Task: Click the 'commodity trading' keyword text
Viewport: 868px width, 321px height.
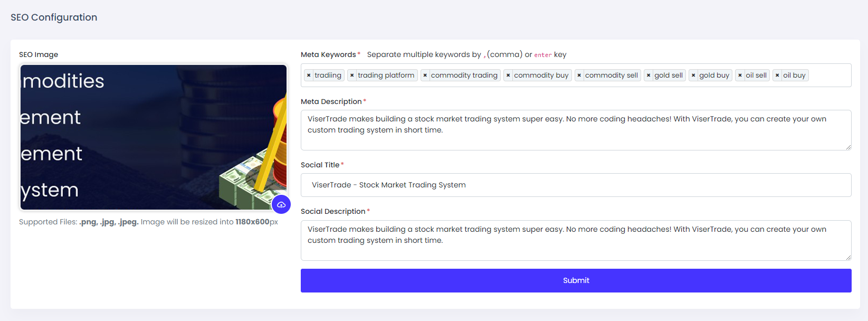Action: pos(464,75)
